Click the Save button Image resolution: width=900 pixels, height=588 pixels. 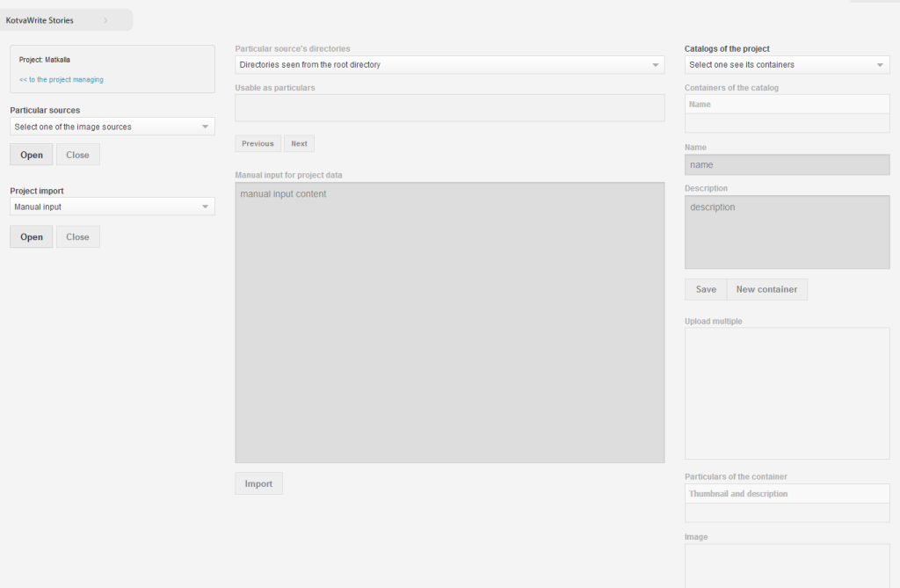[706, 289]
